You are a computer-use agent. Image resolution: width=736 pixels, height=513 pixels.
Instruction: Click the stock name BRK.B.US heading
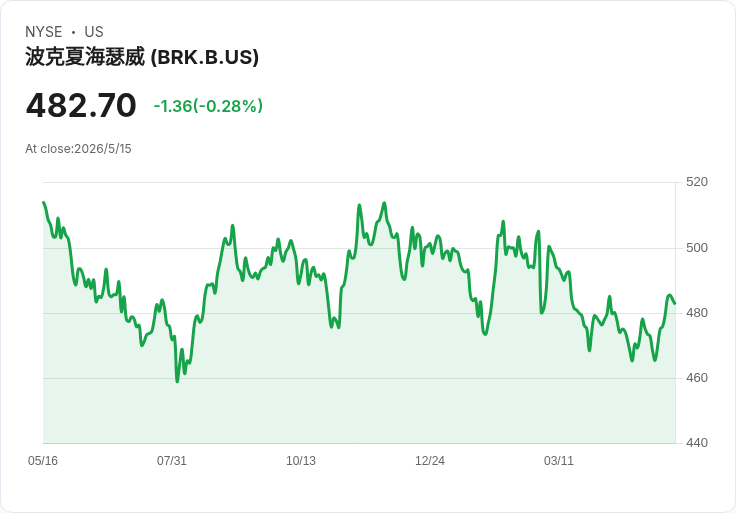[142, 57]
